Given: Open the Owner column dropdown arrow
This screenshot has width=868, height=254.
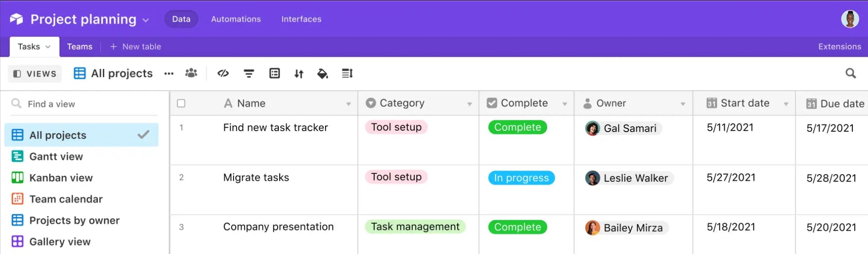Looking at the screenshot, I should point(683,104).
